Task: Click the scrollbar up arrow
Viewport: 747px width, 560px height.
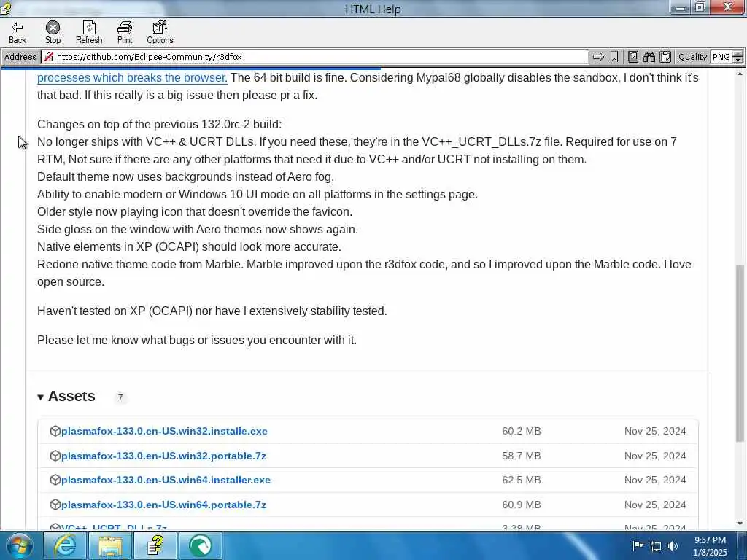Action: (740, 74)
